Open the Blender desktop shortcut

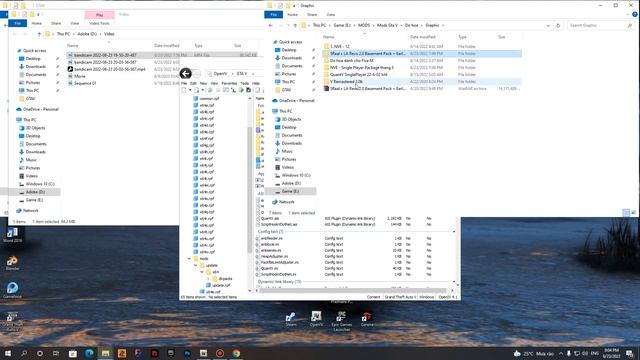[12, 263]
